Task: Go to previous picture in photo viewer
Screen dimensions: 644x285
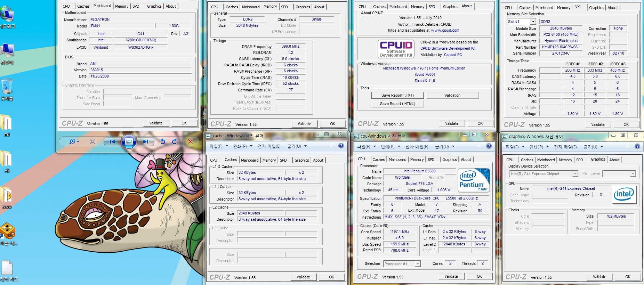Action: [112, 141]
